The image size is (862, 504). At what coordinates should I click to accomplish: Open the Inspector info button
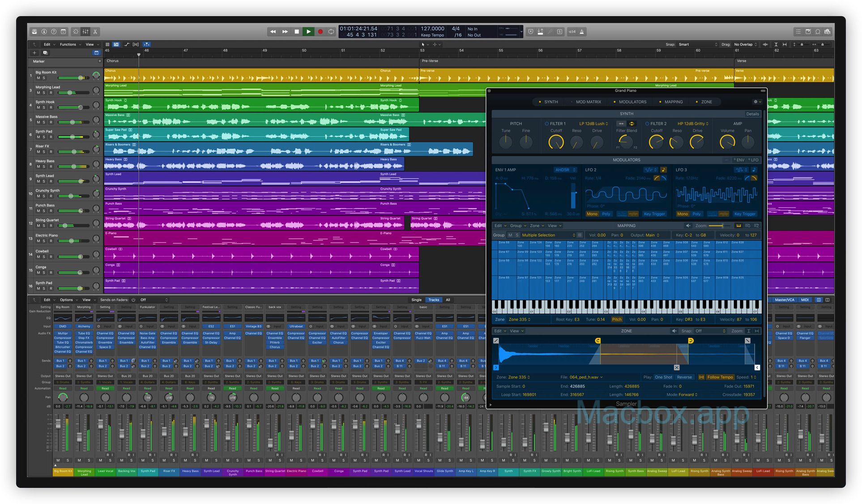pyautogui.click(x=44, y=32)
